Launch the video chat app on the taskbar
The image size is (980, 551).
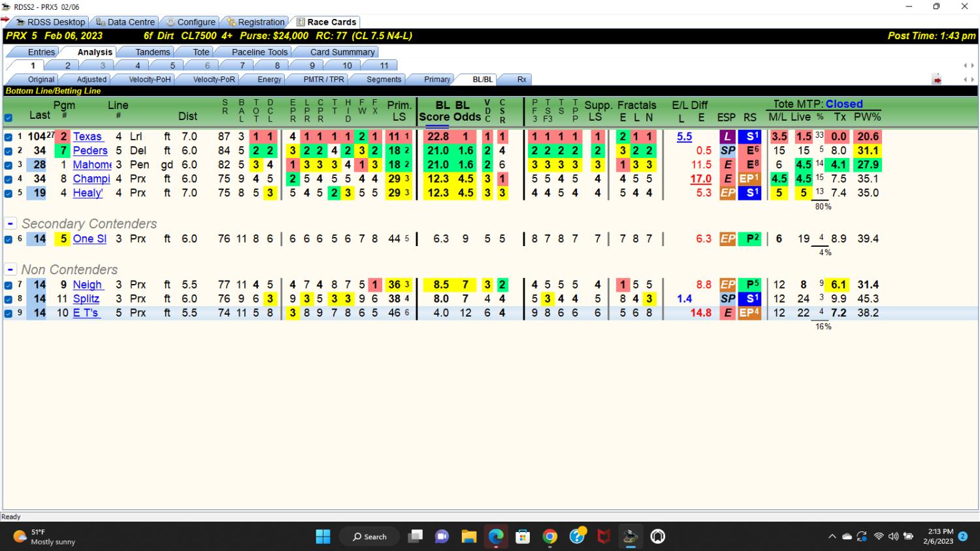442,537
